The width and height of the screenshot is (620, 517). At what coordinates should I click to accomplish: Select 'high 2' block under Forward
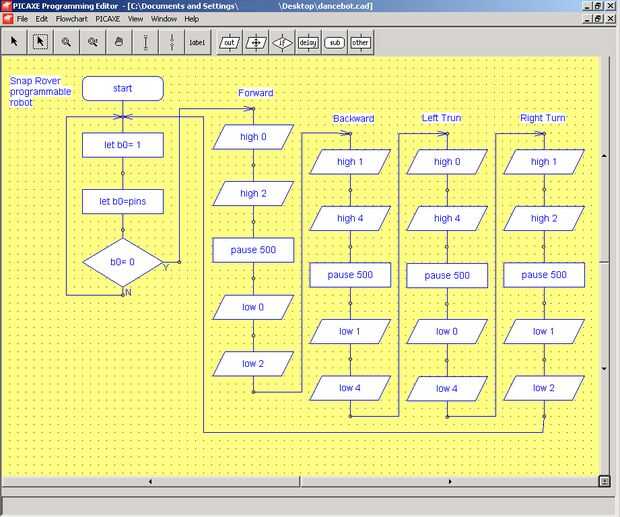[253, 194]
